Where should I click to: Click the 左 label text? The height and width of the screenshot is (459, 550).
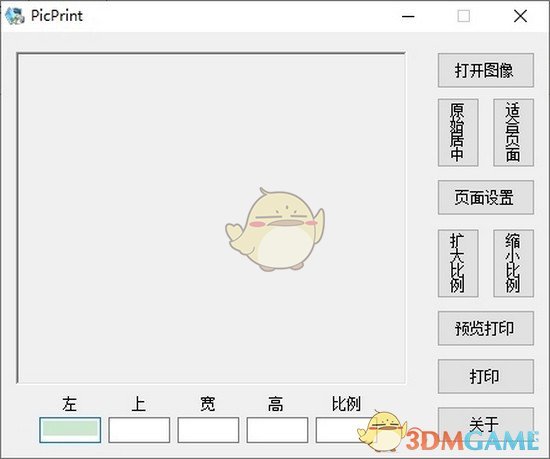(69, 404)
